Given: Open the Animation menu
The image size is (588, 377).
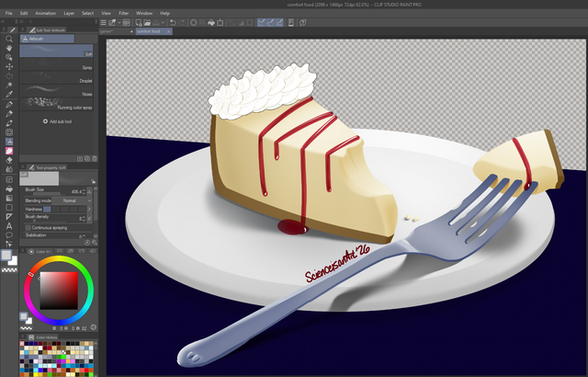Looking at the screenshot, I should click(x=45, y=13).
